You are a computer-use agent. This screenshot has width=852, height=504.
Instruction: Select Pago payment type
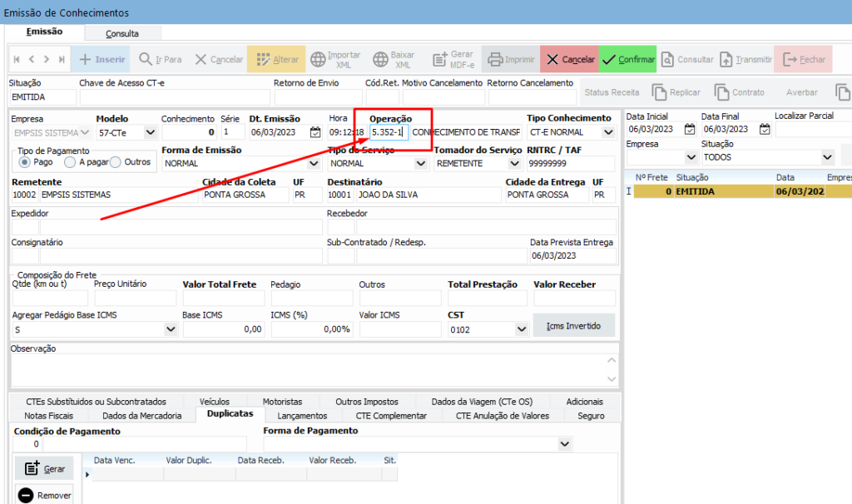(x=24, y=162)
